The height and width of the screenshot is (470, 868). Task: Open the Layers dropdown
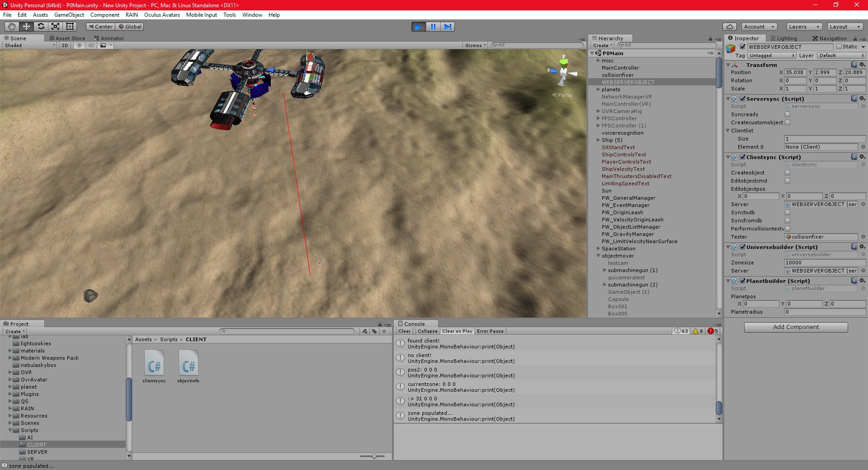804,27
